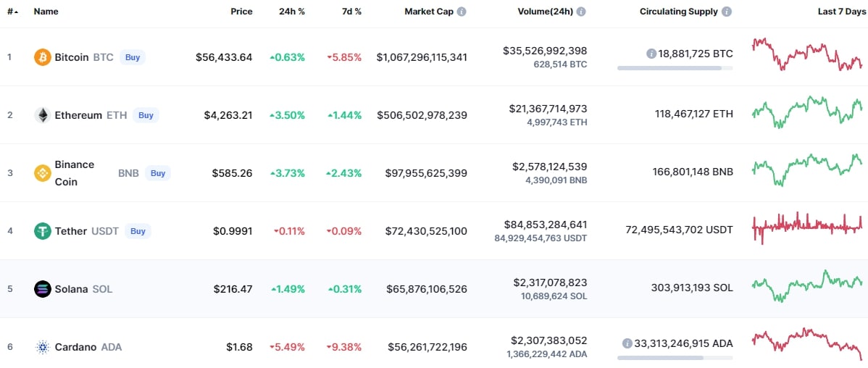Click Cardano price $1.68
The height and width of the screenshot is (368, 868).
pos(240,347)
